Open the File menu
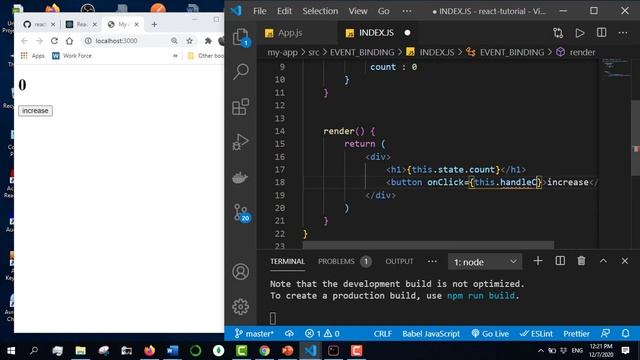The image size is (640, 360). coord(260,11)
